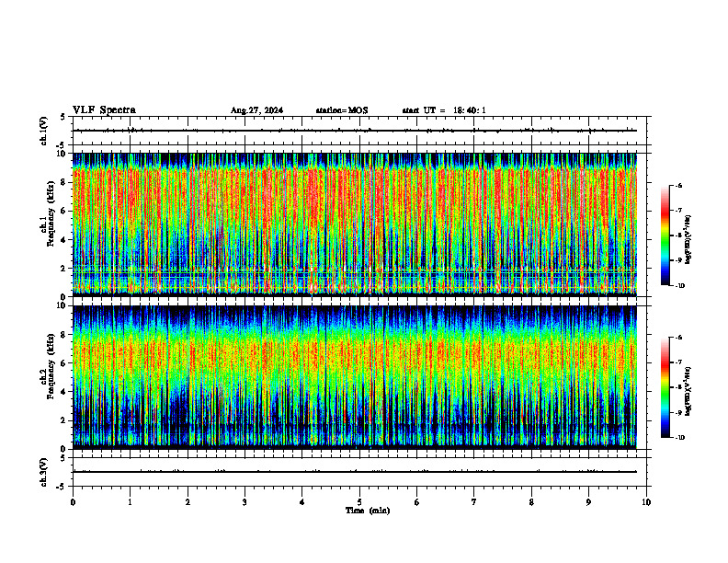
Task: Click the date 'Aug.27, 2024' text
Action: click(256, 110)
